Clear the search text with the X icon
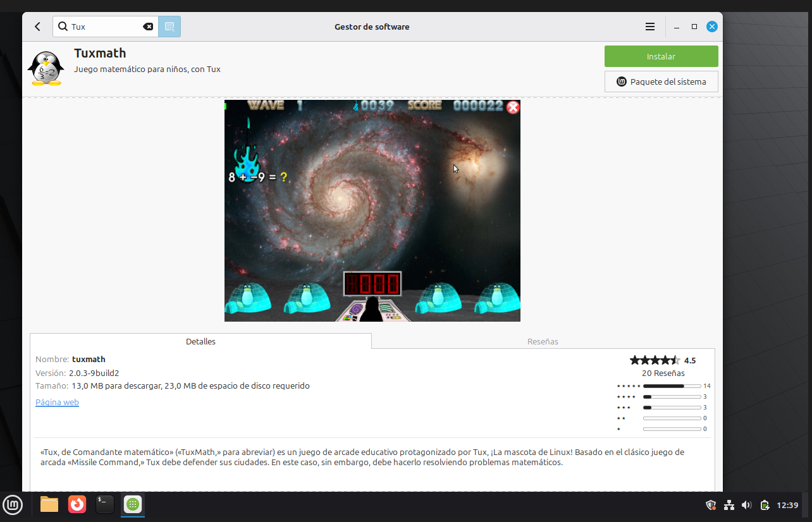812x522 pixels. pyautogui.click(x=148, y=27)
